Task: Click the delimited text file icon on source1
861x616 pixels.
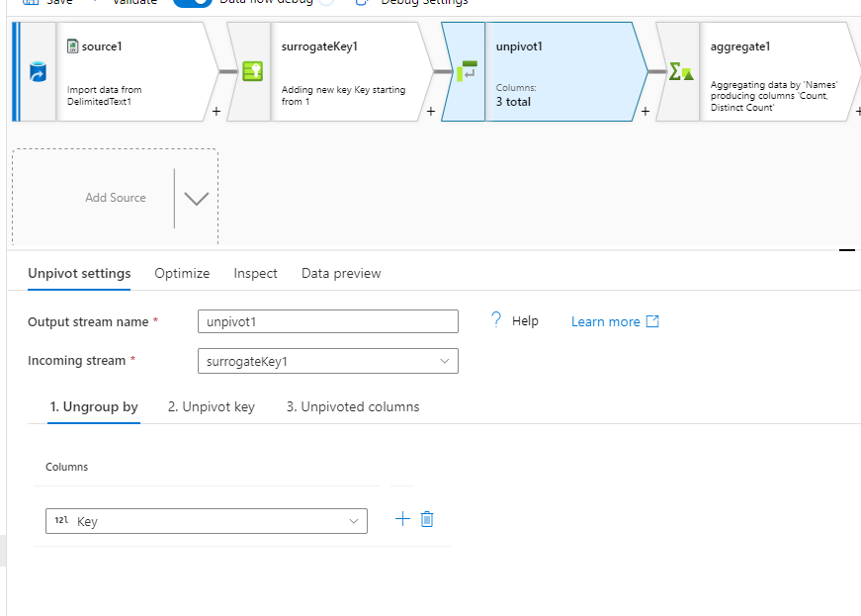Action: pos(72,46)
